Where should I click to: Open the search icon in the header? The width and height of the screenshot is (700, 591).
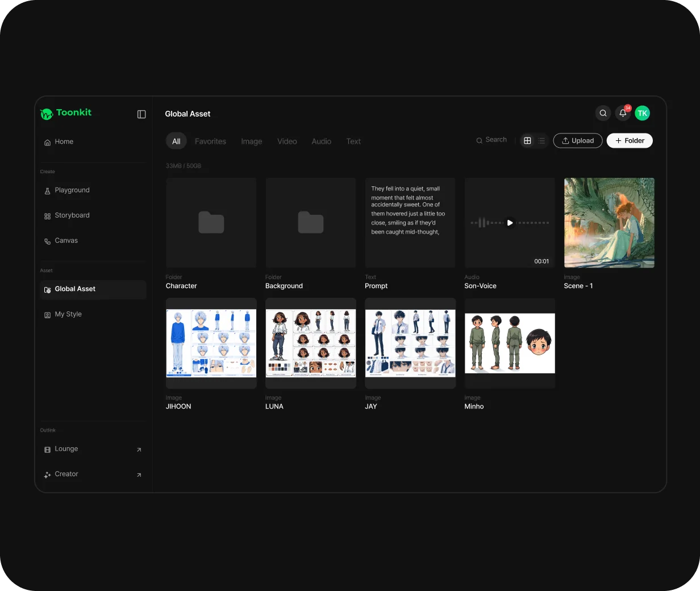603,113
